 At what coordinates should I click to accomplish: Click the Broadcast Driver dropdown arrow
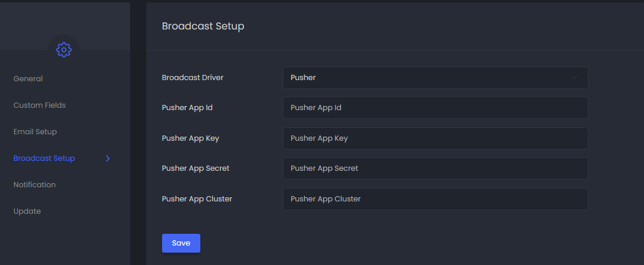click(575, 78)
